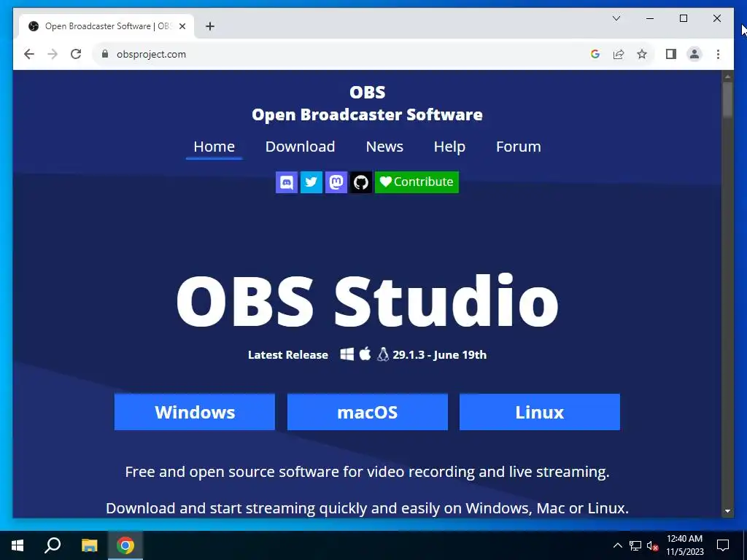Click the Windows logo next to Latest Release

347,354
